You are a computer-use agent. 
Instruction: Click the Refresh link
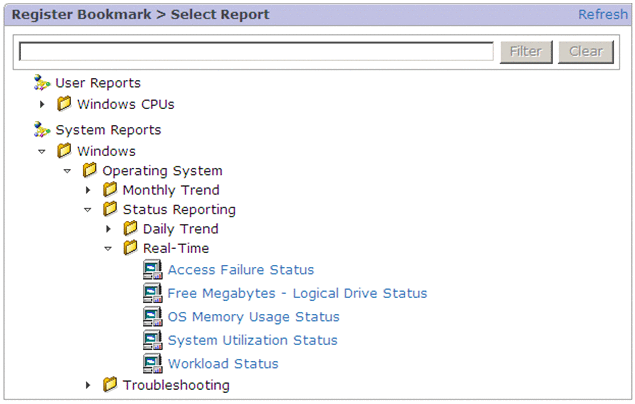point(603,14)
